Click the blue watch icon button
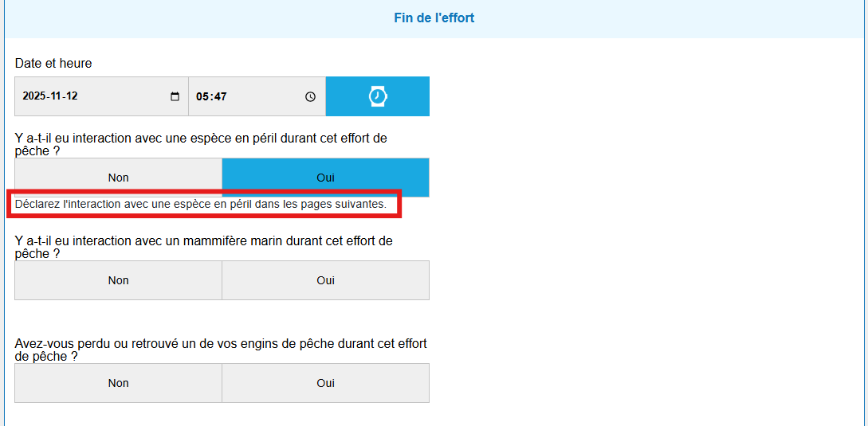Screen dimensions: 868x426 378,96
